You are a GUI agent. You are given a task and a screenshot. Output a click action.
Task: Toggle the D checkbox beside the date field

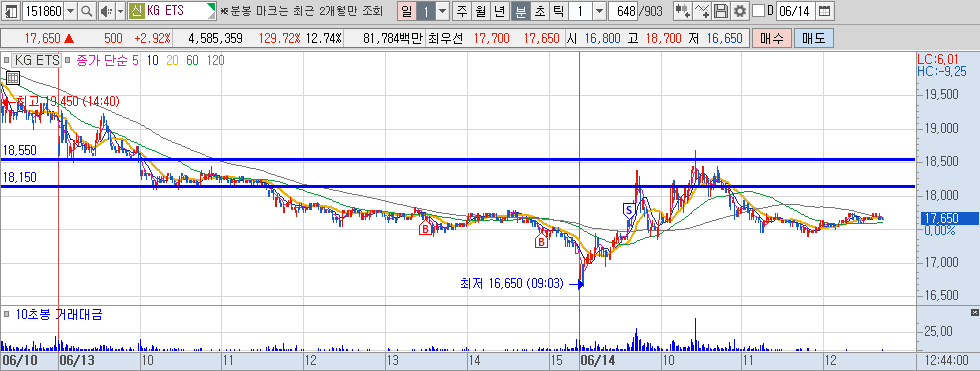(758, 11)
